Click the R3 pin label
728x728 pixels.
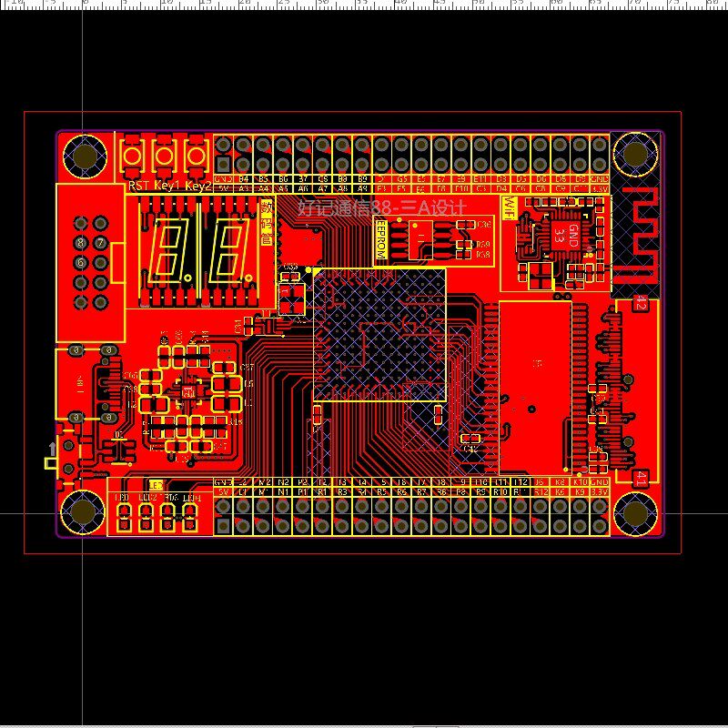pos(342,491)
